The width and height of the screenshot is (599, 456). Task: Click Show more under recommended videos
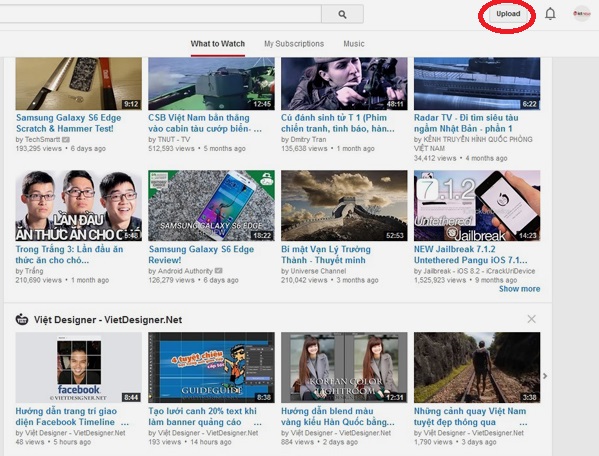[520, 289]
